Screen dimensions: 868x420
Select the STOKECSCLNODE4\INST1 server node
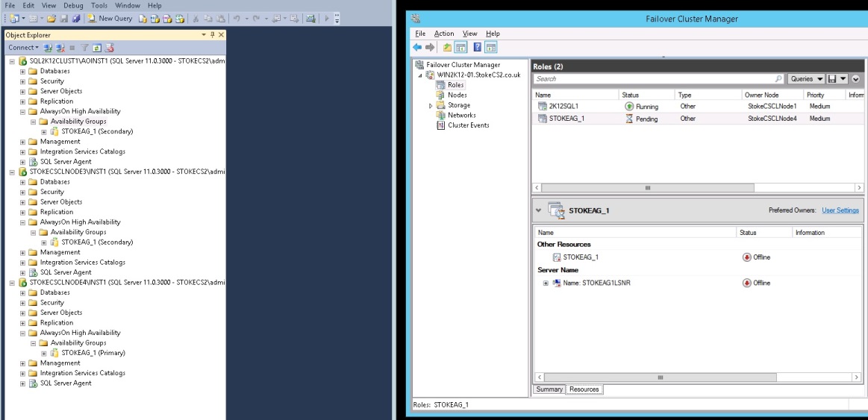(x=127, y=282)
